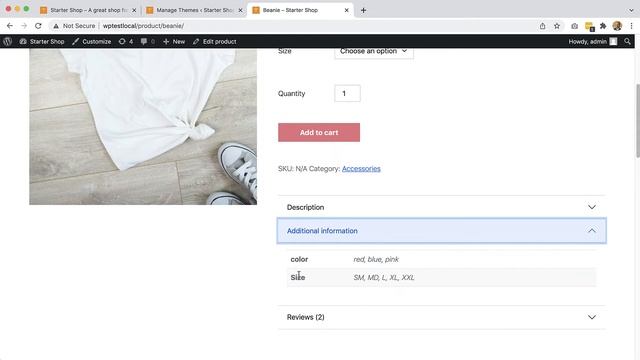Click the updates icon showing 4
This screenshot has height=360, width=640.
(x=126, y=41)
